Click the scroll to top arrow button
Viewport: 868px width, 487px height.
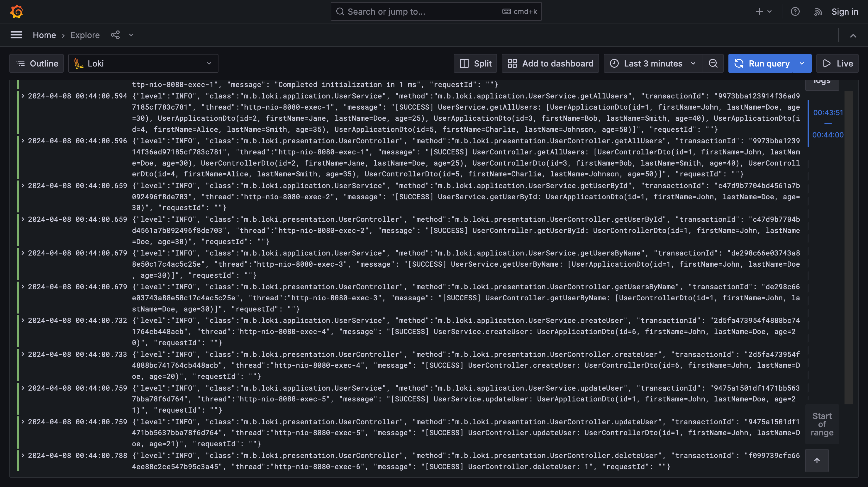(817, 460)
